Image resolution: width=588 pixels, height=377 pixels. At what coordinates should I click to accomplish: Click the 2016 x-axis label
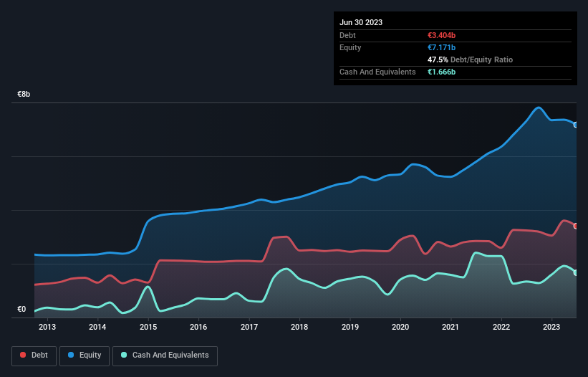tap(198, 327)
